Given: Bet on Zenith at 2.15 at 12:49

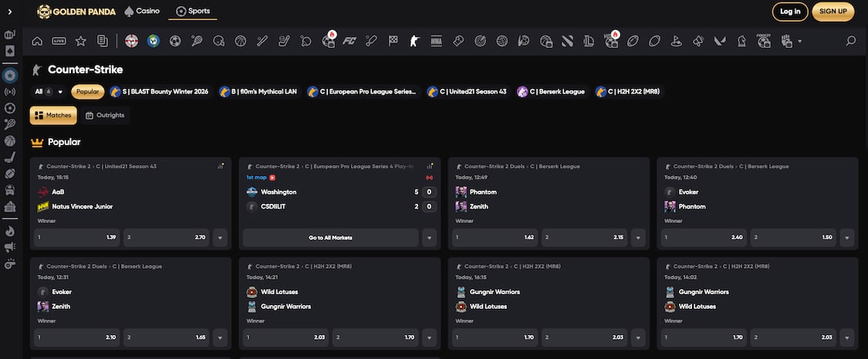Looking at the screenshot, I should tap(584, 238).
